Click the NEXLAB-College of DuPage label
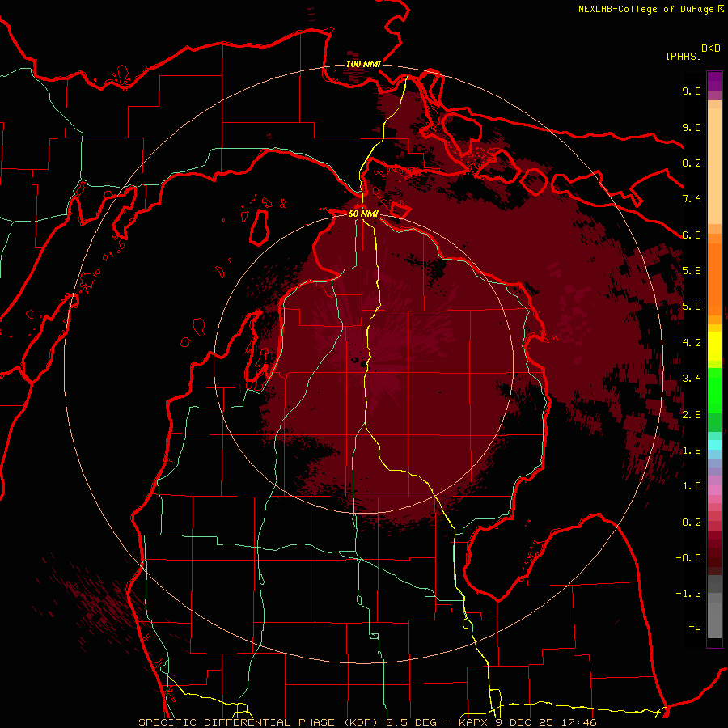Viewport: 728px width, 728px height. point(645,9)
